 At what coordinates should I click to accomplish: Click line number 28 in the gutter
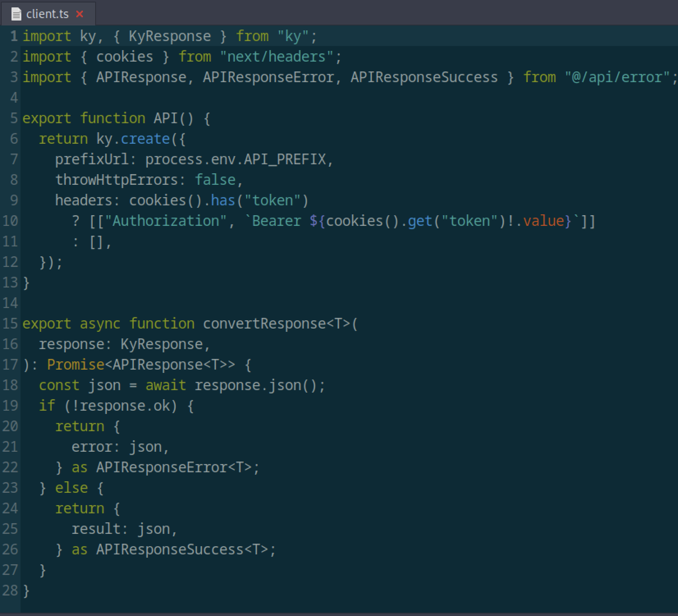[10, 591]
